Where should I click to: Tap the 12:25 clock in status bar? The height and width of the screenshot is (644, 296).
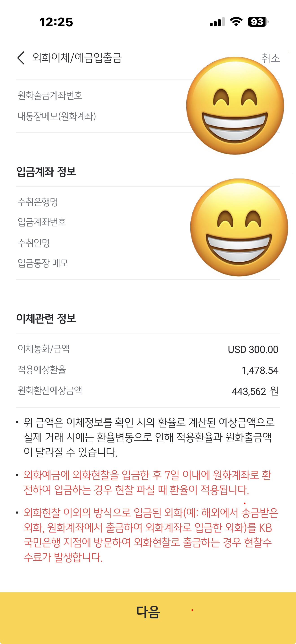coord(56,22)
